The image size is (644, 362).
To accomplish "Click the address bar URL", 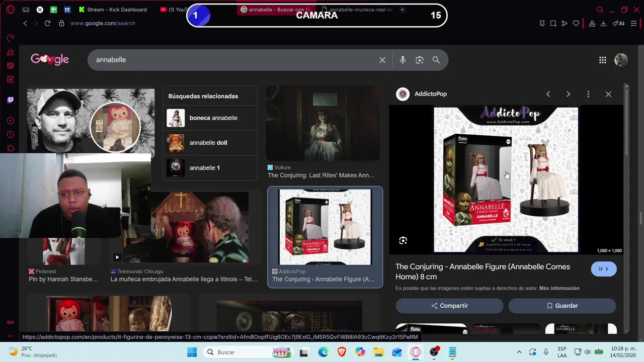I will [x=103, y=23].
